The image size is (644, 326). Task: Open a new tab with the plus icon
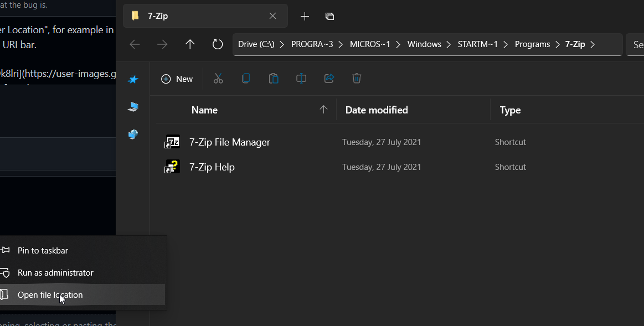[305, 17]
